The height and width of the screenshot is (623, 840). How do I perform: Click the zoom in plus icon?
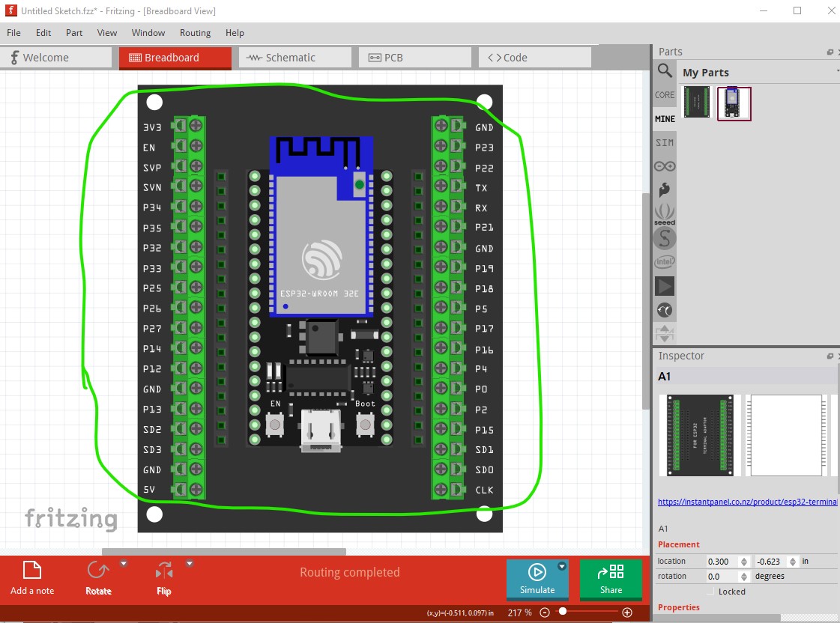click(627, 613)
